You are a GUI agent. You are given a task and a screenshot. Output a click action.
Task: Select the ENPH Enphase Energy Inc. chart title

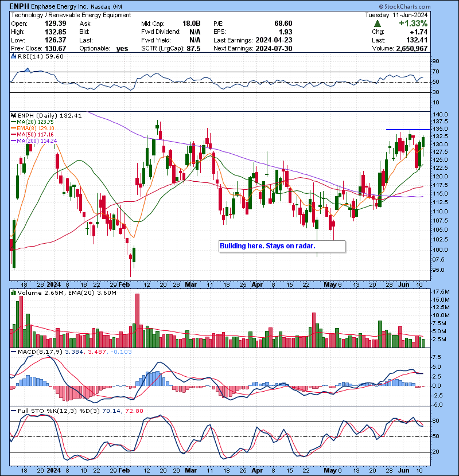[66, 6]
